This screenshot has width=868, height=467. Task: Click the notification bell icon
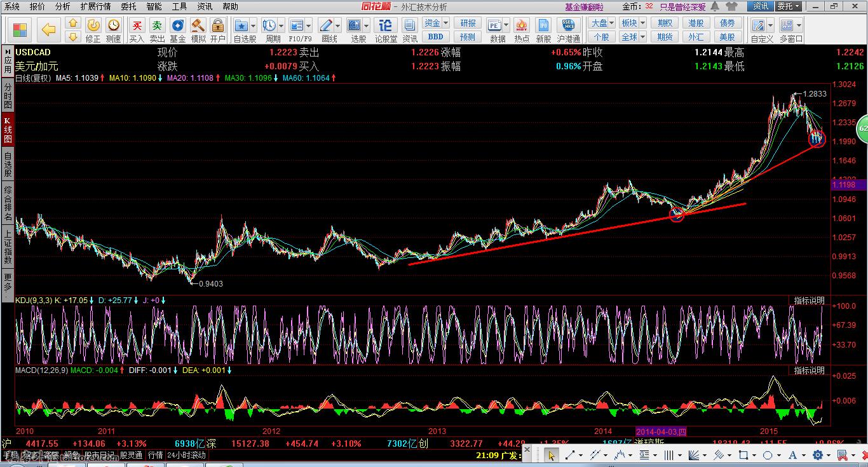click(x=715, y=6)
